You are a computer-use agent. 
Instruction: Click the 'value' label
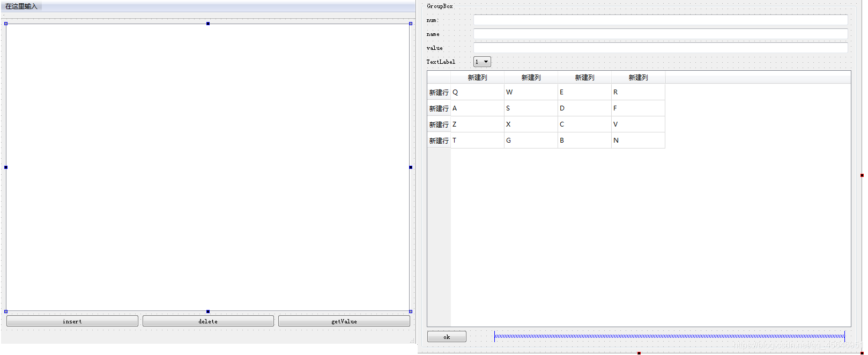point(434,48)
